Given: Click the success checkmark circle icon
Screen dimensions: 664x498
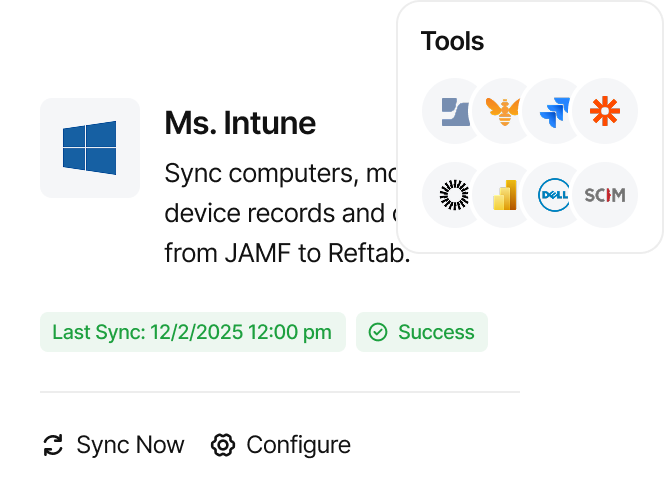Looking at the screenshot, I should [378, 332].
